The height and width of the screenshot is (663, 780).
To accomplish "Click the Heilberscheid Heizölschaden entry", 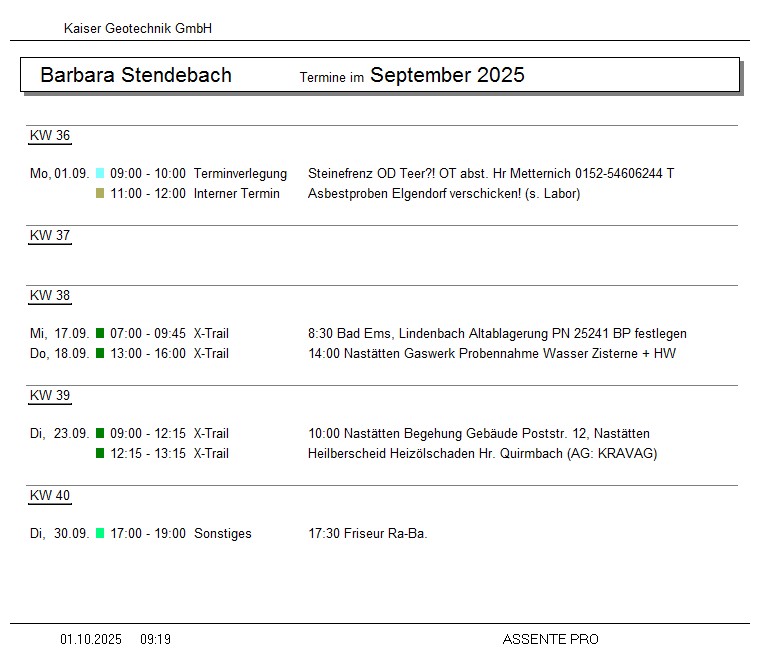I will 482,454.
